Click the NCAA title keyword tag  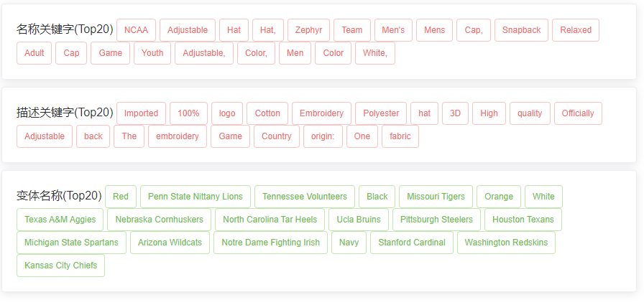coord(136,30)
